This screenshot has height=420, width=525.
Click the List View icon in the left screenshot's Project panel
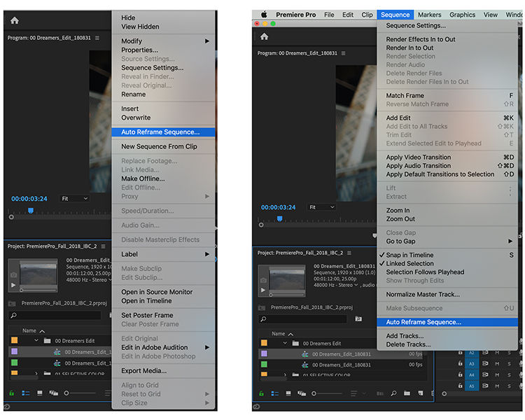tap(26, 393)
